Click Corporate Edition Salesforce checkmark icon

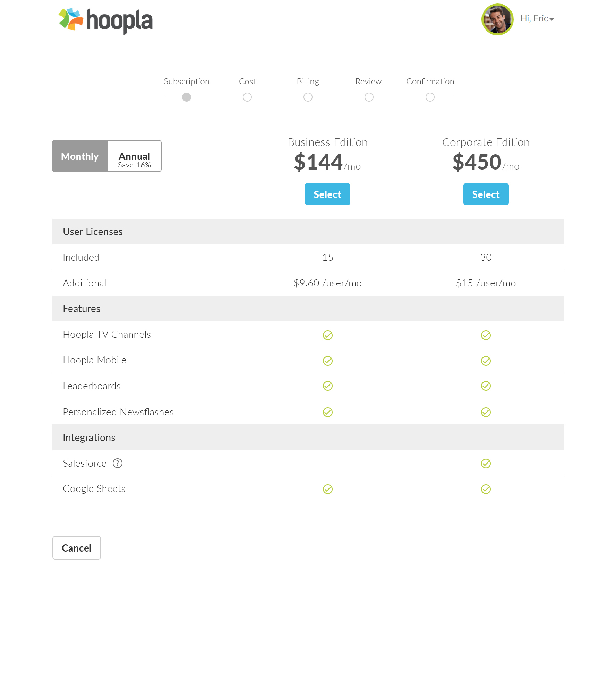click(x=486, y=464)
